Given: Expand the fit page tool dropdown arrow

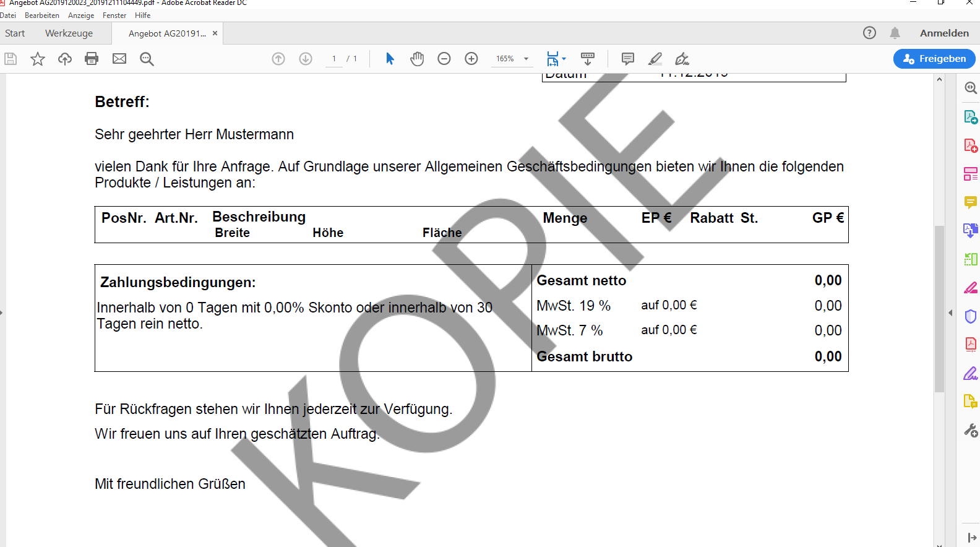Looking at the screenshot, I should 564,59.
